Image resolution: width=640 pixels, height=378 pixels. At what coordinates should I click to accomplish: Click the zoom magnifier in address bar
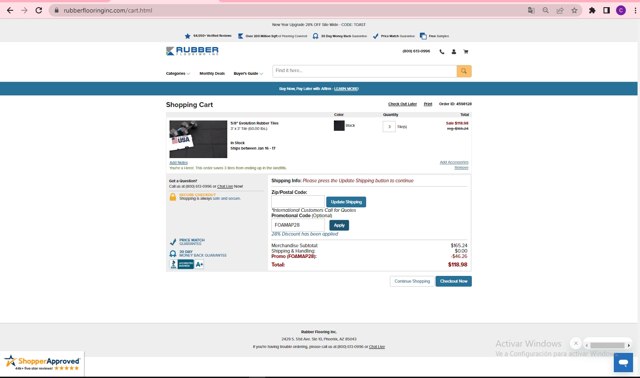pyautogui.click(x=545, y=10)
